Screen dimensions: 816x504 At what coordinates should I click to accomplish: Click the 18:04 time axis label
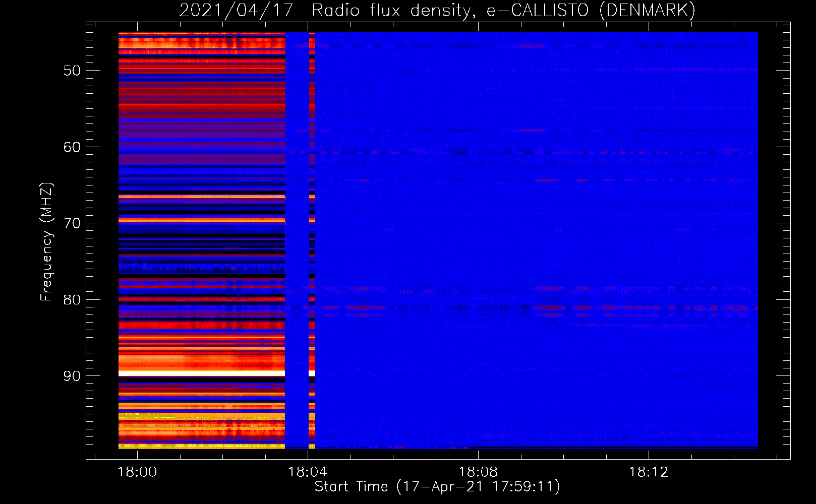[x=308, y=472]
